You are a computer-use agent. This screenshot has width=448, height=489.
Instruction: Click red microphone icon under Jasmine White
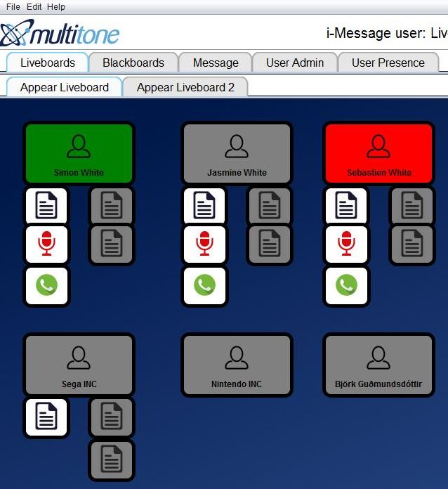204,244
